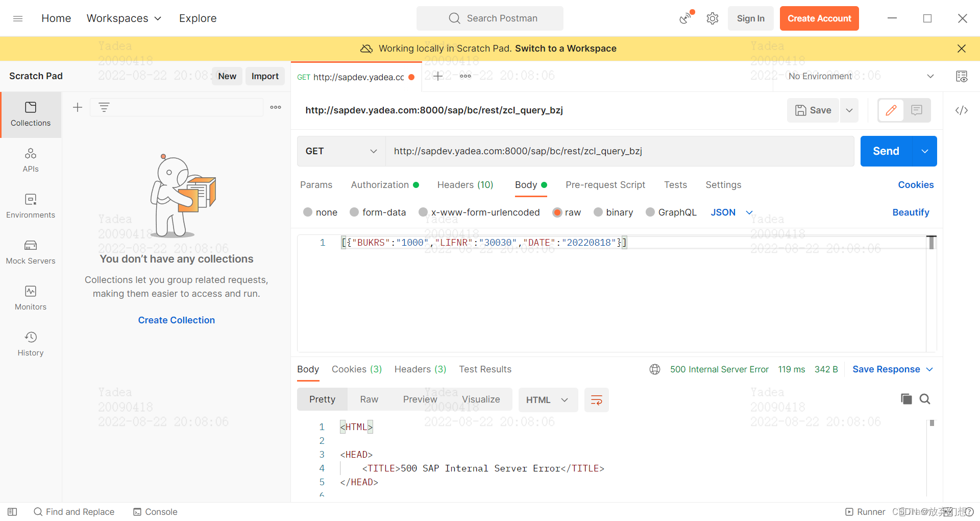
Task: Switch to the Visualize response view
Action: pos(481,399)
